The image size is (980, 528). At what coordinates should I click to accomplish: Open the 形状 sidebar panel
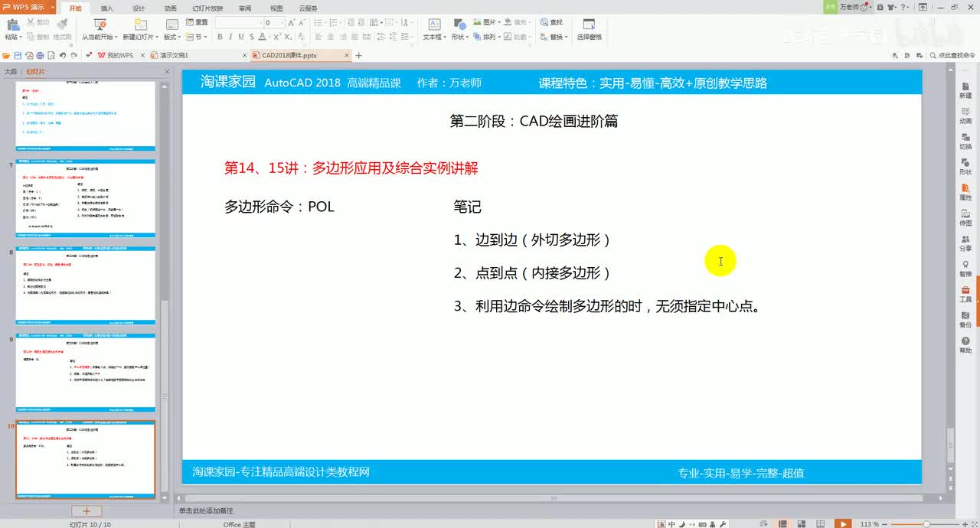pyautogui.click(x=965, y=167)
